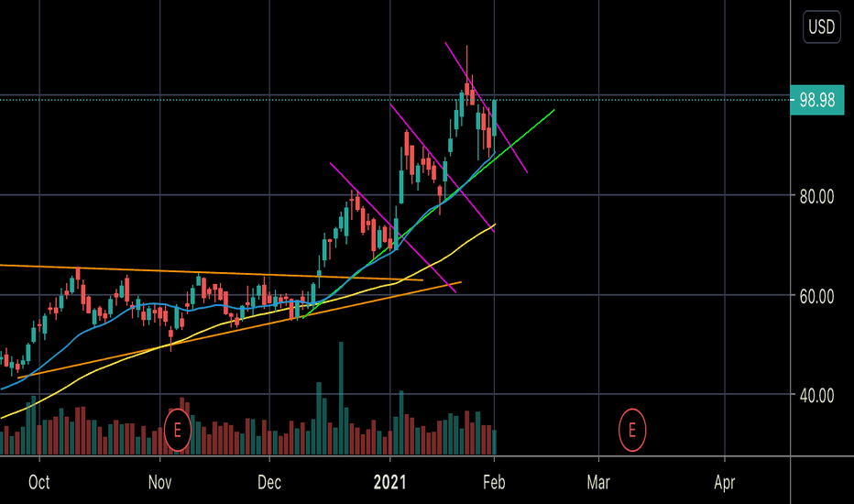Screen dimensions: 854x504
Task: Click the USD currency button
Action: (821, 27)
